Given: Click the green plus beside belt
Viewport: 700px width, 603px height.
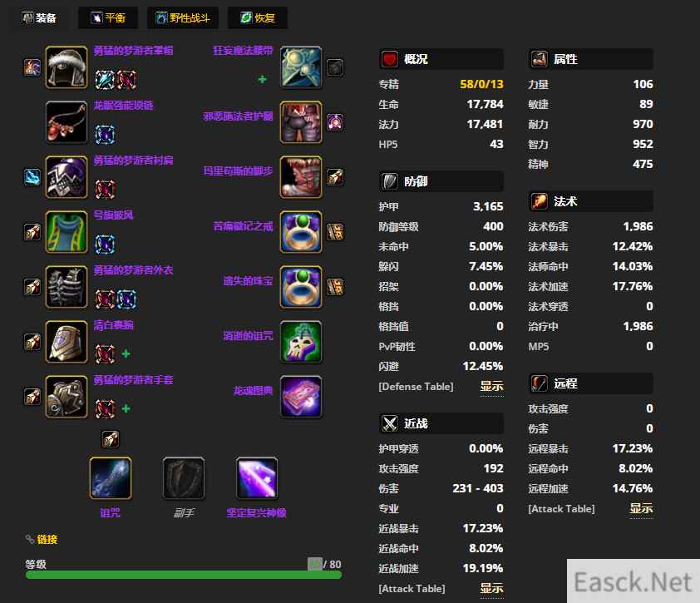Looking at the screenshot, I should point(262,79).
